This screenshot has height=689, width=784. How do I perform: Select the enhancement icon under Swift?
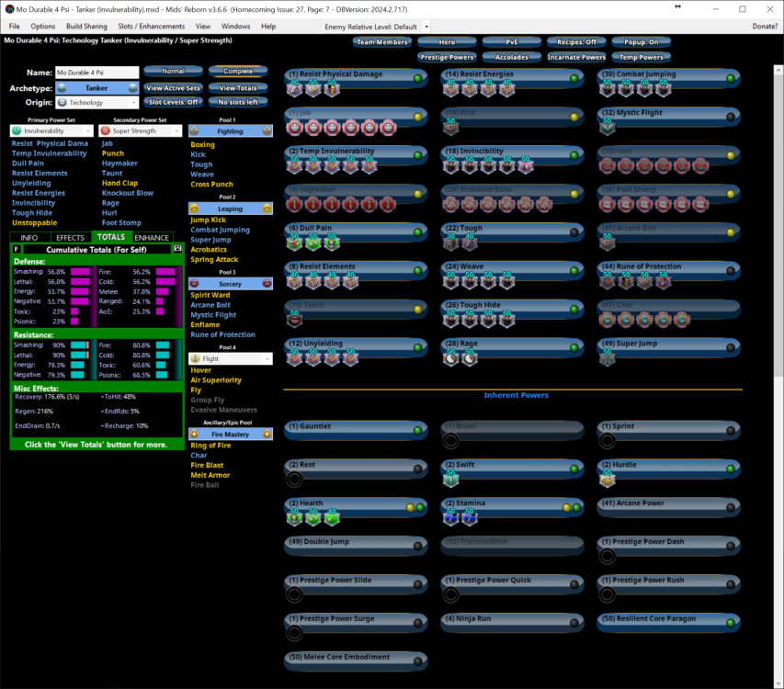click(450, 480)
